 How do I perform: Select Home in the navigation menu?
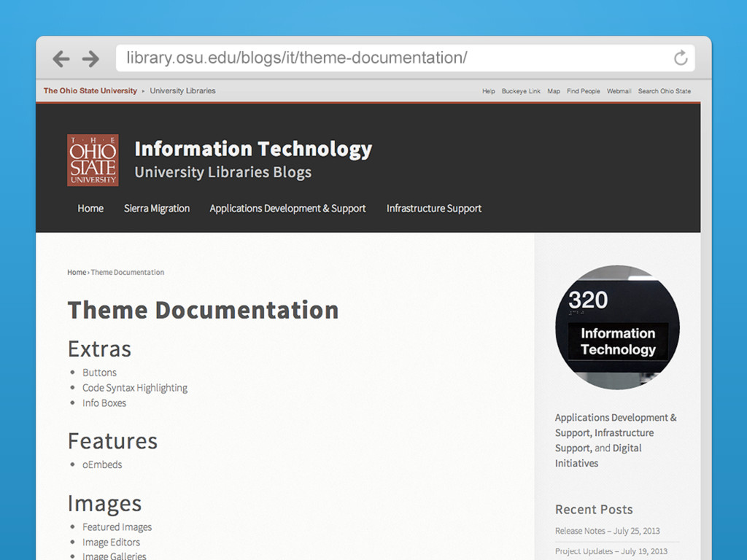tap(90, 209)
